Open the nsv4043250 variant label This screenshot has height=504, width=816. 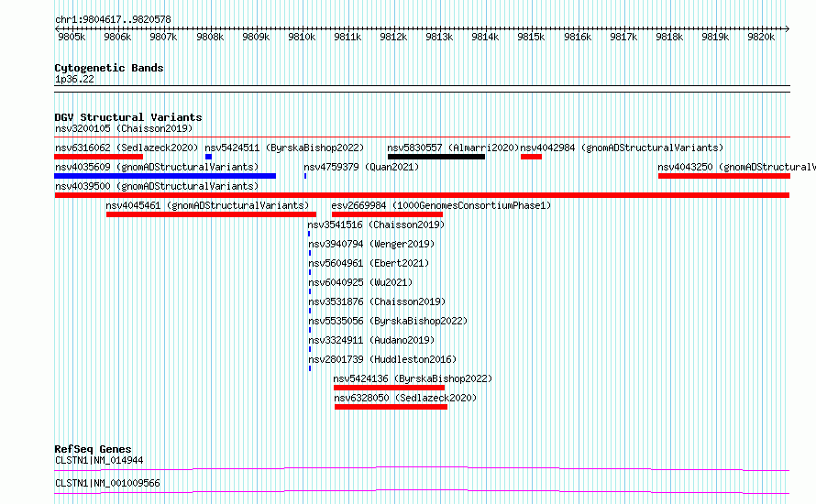(736, 167)
